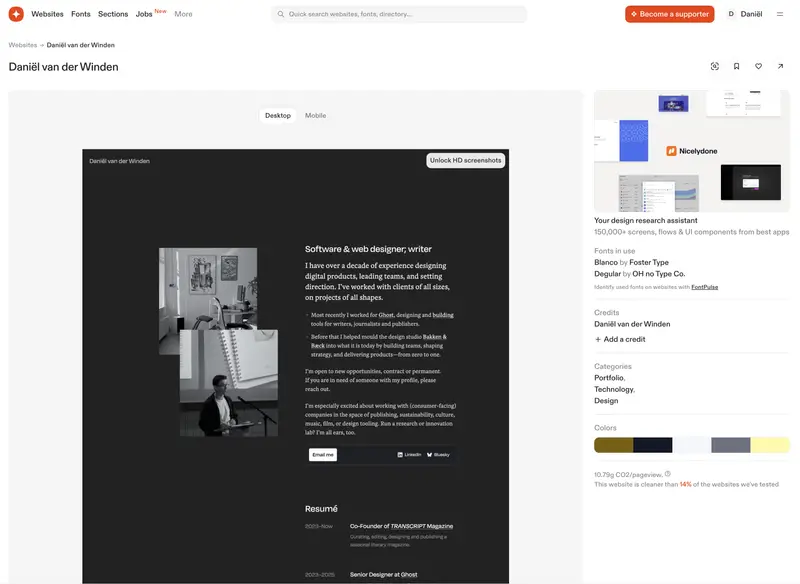Like this website with the heart icon
The width and height of the screenshot is (800, 584).
tap(759, 64)
